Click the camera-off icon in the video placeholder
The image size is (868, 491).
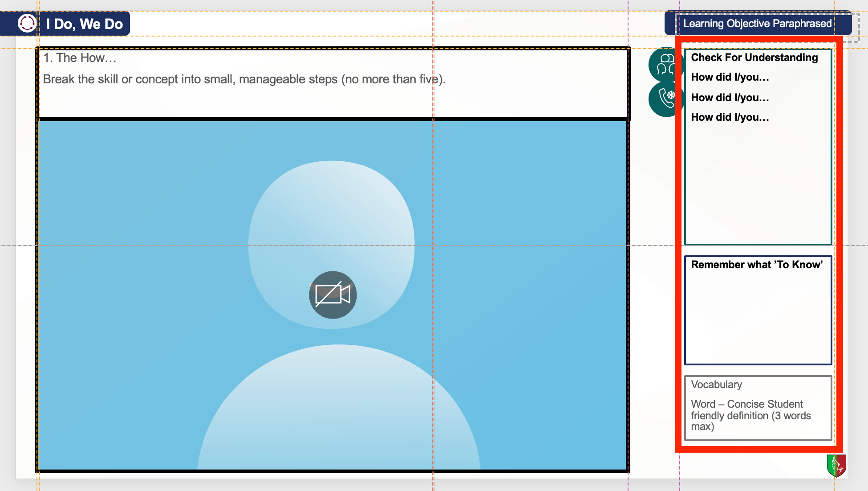point(333,295)
